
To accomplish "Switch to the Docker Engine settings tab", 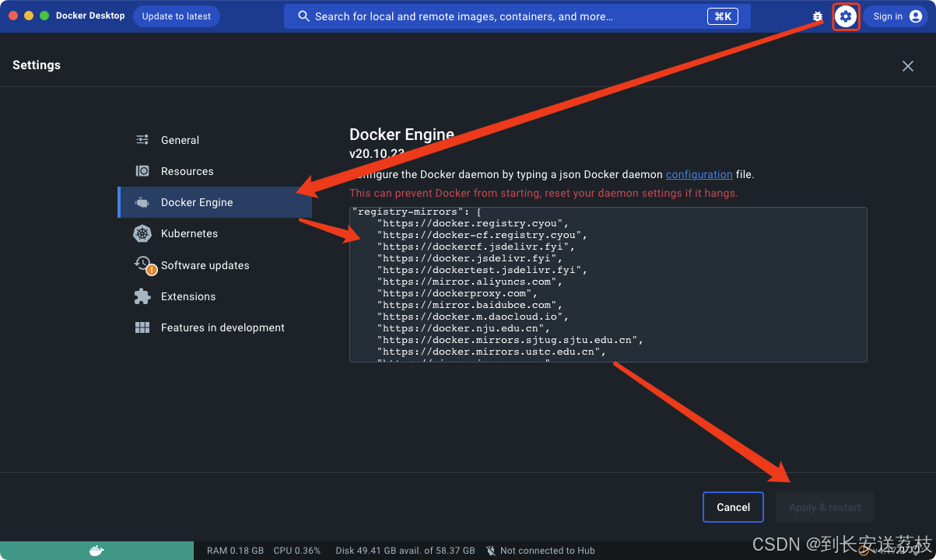I will pos(215,202).
